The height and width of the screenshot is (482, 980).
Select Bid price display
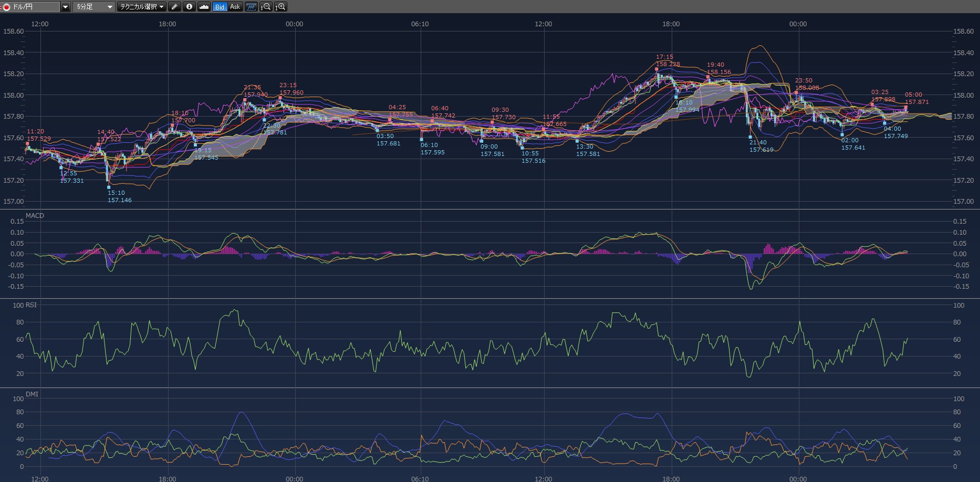point(220,7)
